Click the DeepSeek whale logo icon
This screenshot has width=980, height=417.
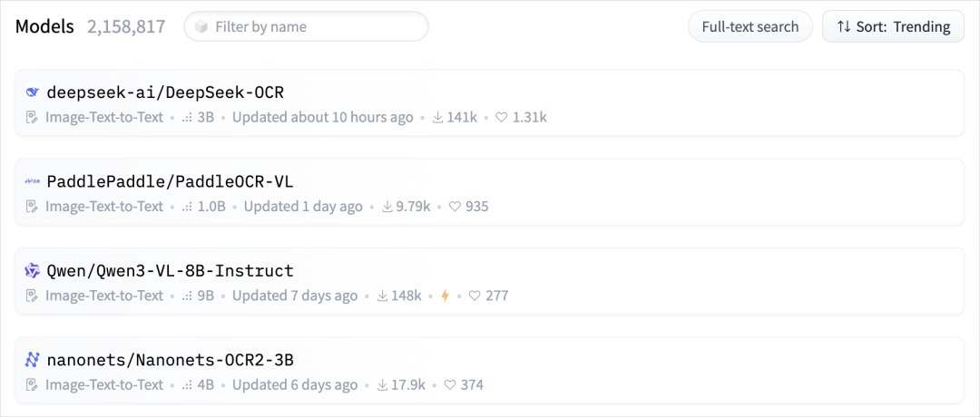pyautogui.click(x=33, y=92)
